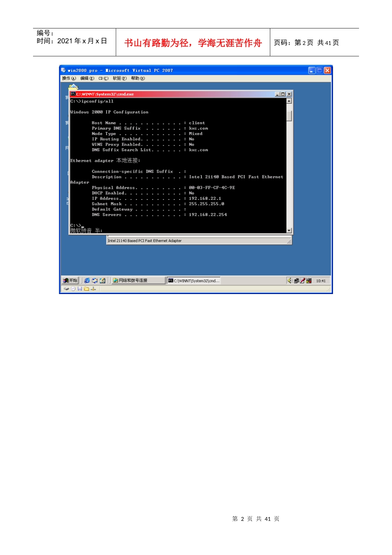Click the Virtual PC hard disk status icon
Screen dimensions: 392x555
(x=66, y=289)
